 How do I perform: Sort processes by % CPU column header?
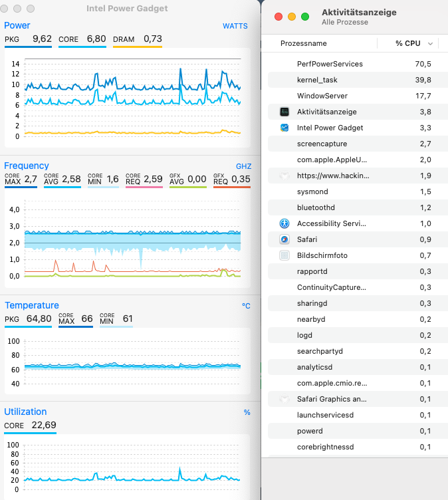pyautogui.click(x=408, y=43)
